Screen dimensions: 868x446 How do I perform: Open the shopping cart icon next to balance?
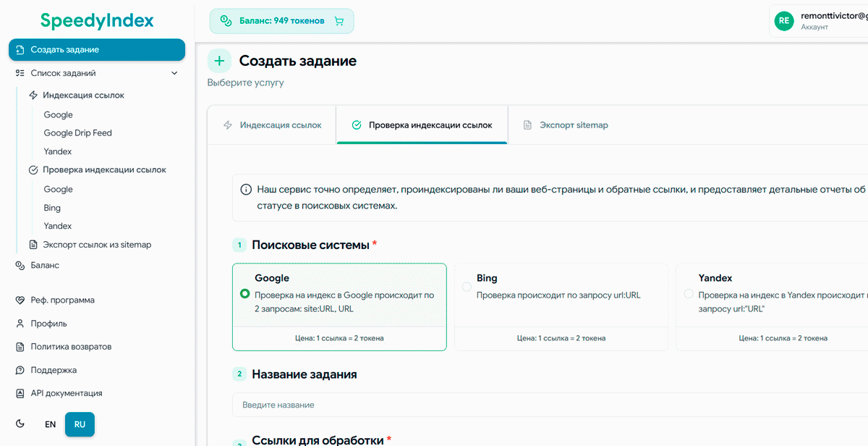pos(339,21)
